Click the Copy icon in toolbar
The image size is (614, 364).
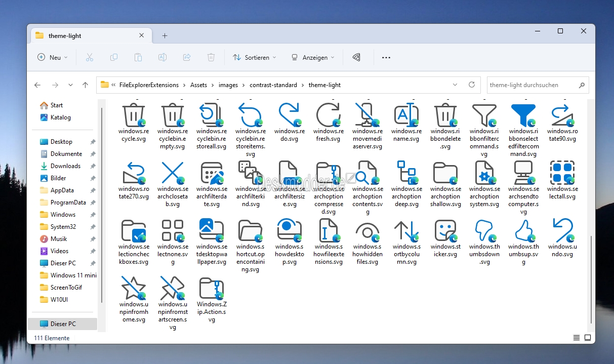(x=114, y=58)
